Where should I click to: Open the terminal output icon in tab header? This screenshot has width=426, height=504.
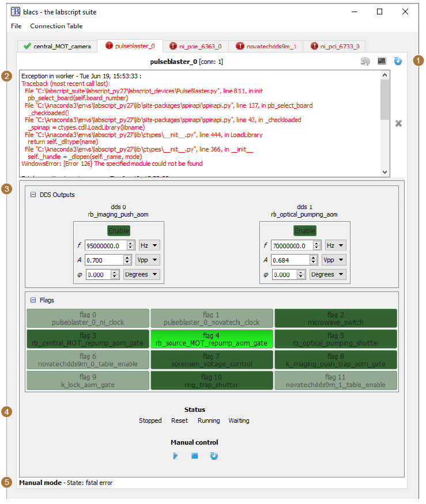(382, 61)
